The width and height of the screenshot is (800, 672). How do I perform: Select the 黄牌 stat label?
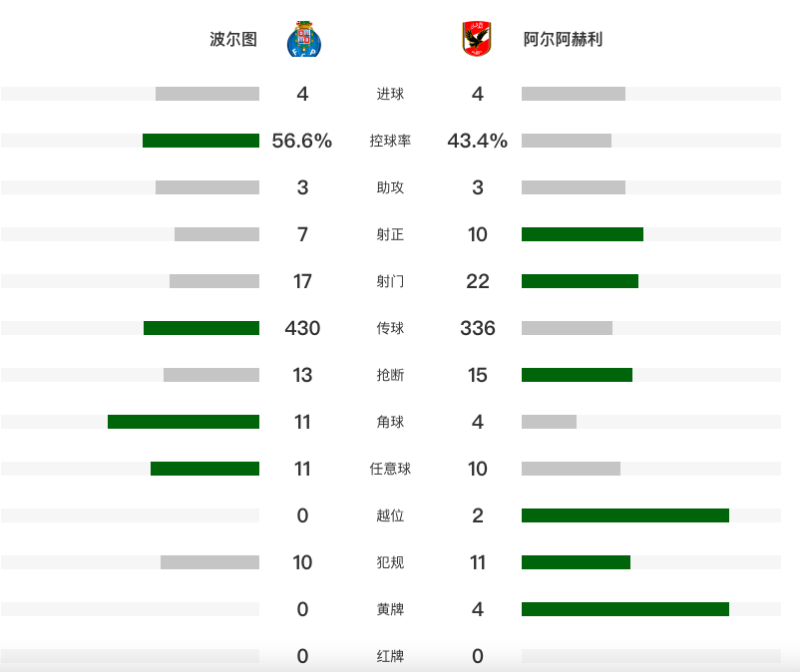click(x=390, y=609)
